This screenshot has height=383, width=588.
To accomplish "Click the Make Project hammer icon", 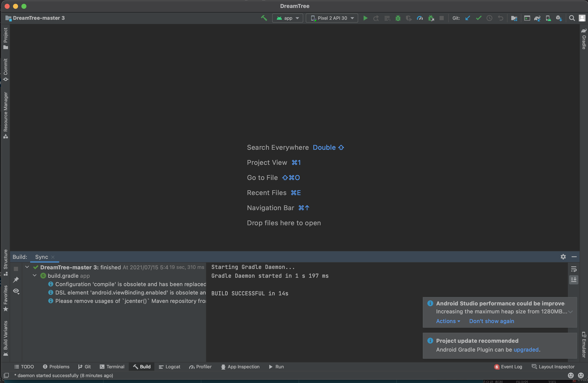I will (x=264, y=18).
